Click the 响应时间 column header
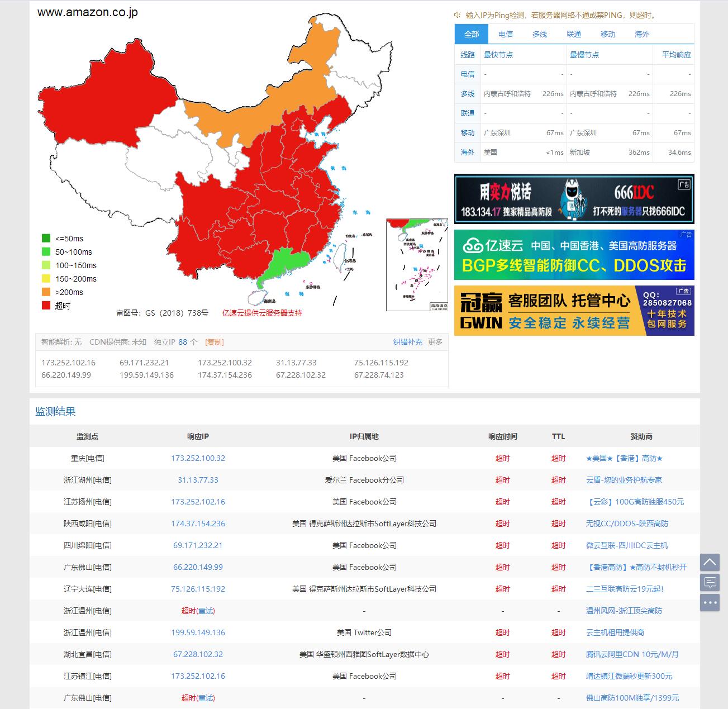The width and height of the screenshot is (728, 709). click(503, 436)
